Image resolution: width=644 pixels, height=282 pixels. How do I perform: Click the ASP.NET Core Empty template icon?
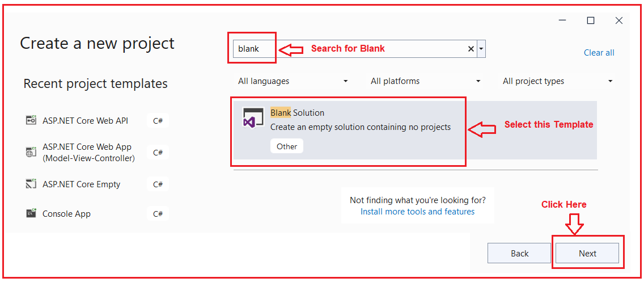(31, 184)
